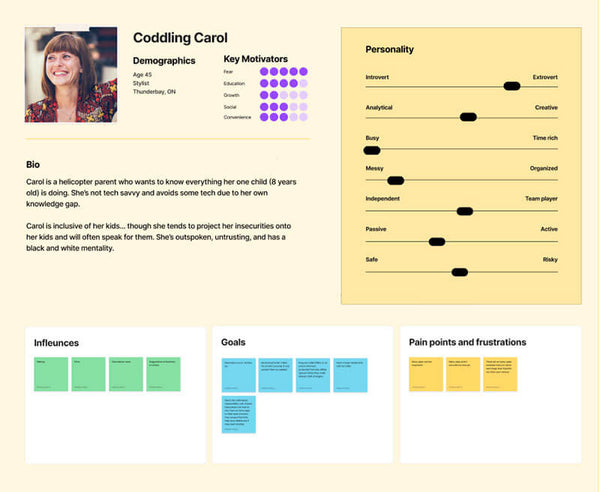Select the third yellow Pain points sticky note
600x492 pixels.
tap(500, 373)
